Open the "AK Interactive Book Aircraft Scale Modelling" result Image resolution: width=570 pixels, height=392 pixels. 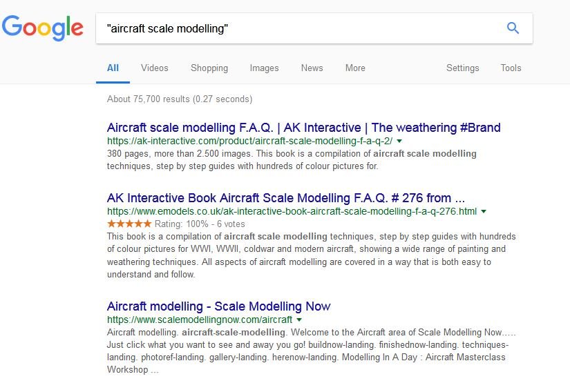click(285, 198)
